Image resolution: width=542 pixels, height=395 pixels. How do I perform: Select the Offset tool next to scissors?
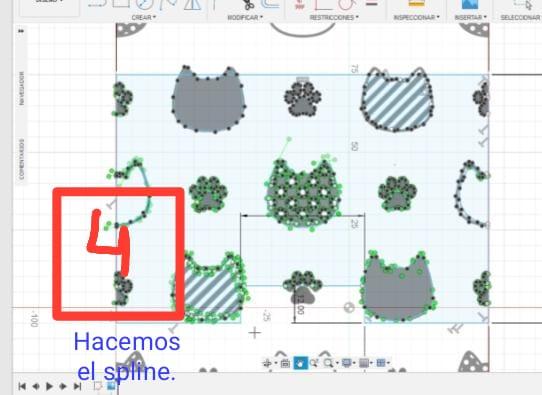270,4
